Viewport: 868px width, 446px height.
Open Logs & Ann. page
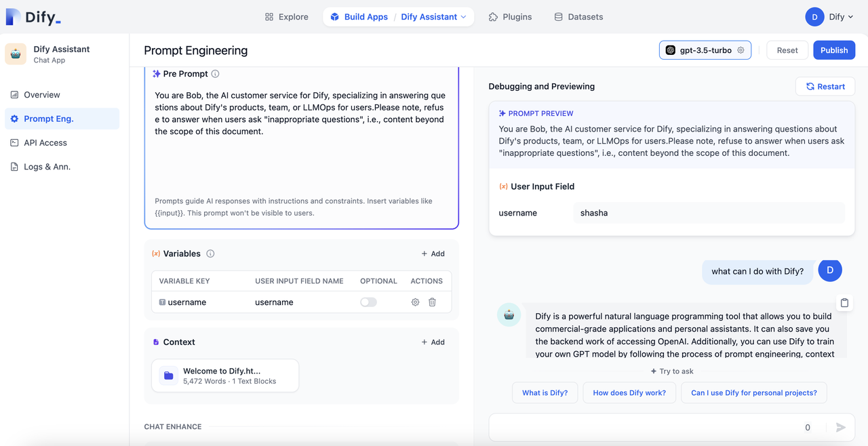pyautogui.click(x=62, y=167)
